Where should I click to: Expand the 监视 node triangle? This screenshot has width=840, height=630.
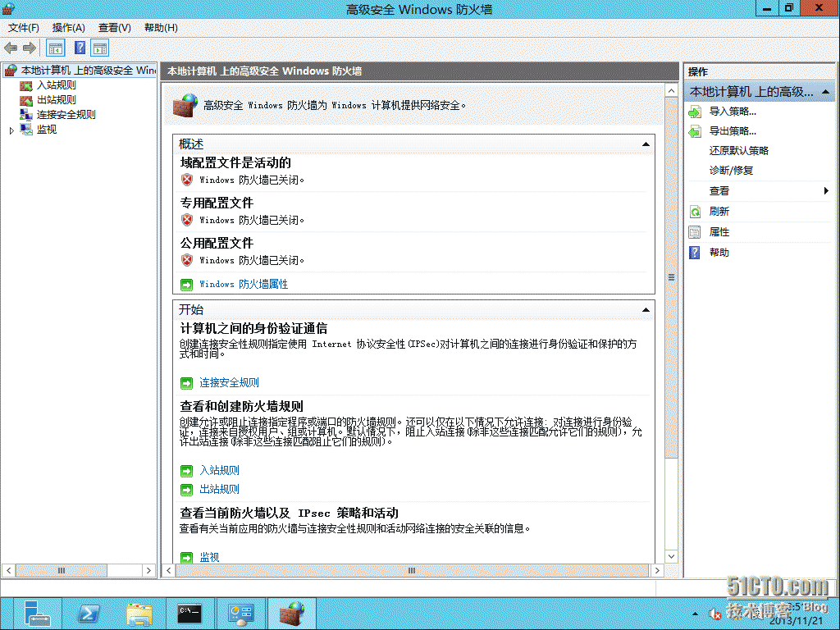click(x=11, y=130)
